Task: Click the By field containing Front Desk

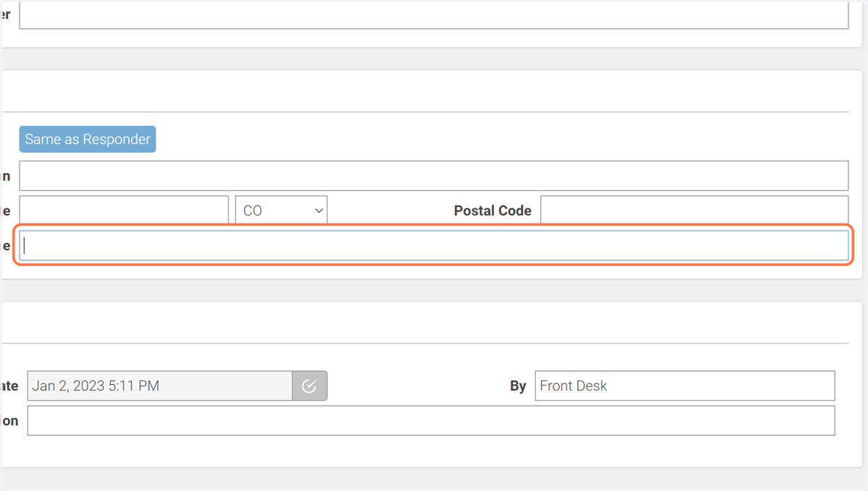Action: (x=685, y=386)
